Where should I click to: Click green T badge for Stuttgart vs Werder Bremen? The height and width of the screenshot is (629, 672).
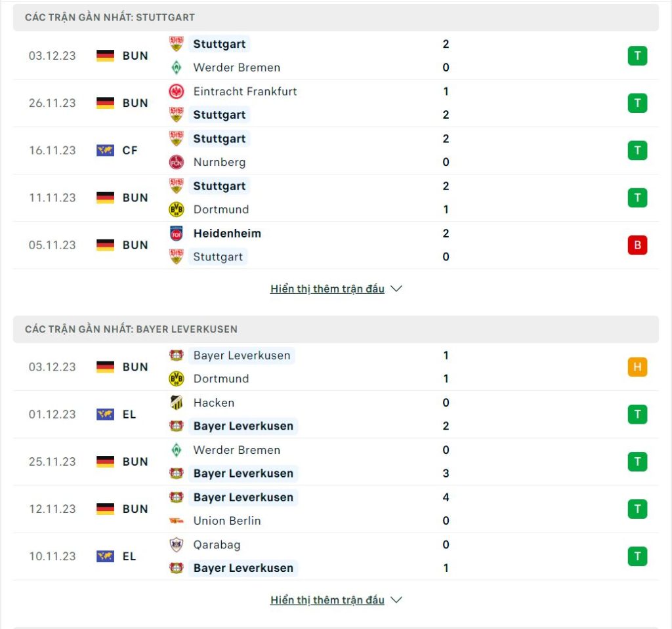[x=637, y=56]
